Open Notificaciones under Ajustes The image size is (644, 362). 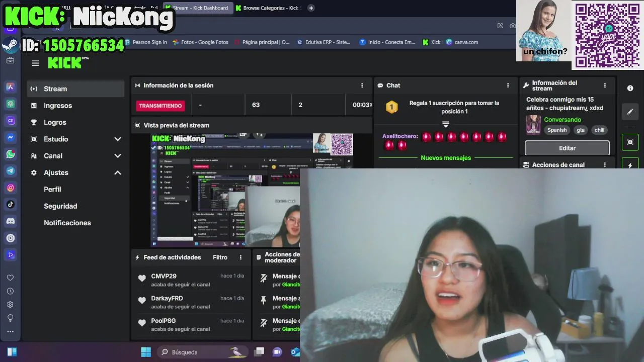[x=67, y=223]
